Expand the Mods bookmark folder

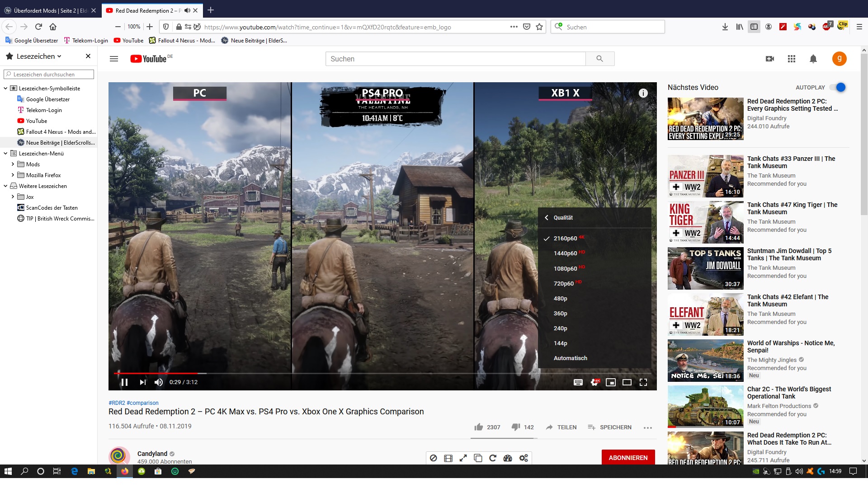click(13, 164)
